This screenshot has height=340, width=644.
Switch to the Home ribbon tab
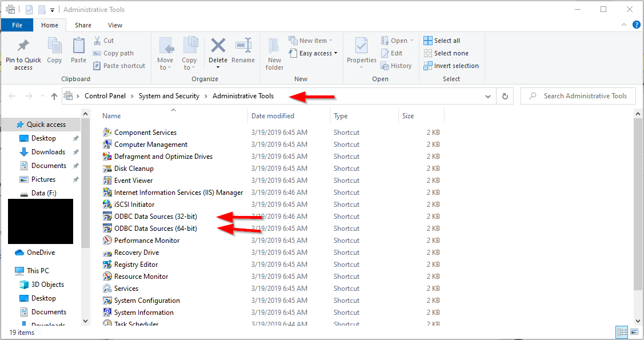pos(50,25)
